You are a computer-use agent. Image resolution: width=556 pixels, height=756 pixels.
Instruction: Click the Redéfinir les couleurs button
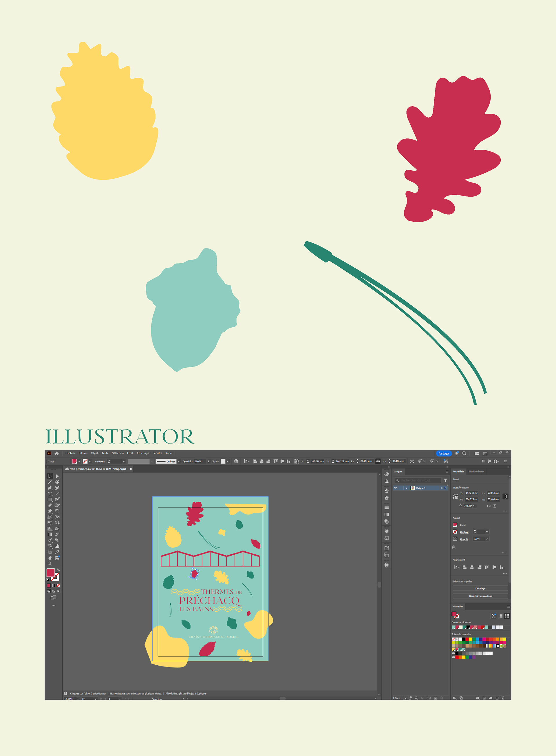pyautogui.click(x=480, y=596)
